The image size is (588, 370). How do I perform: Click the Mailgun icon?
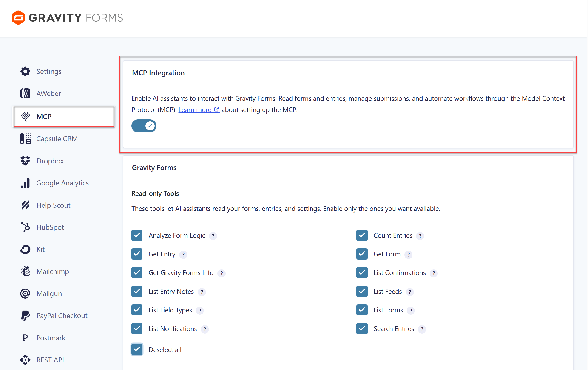point(25,293)
